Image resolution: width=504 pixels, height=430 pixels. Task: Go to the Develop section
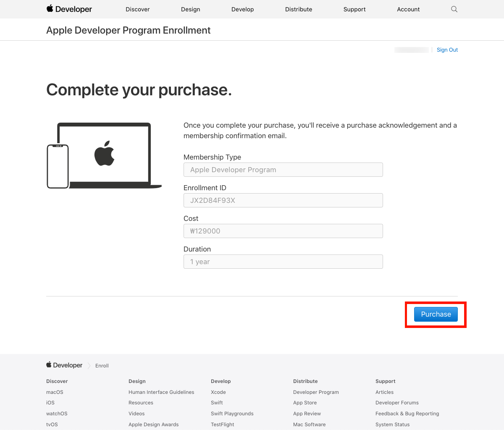pyautogui.click(x=243, y=9)
